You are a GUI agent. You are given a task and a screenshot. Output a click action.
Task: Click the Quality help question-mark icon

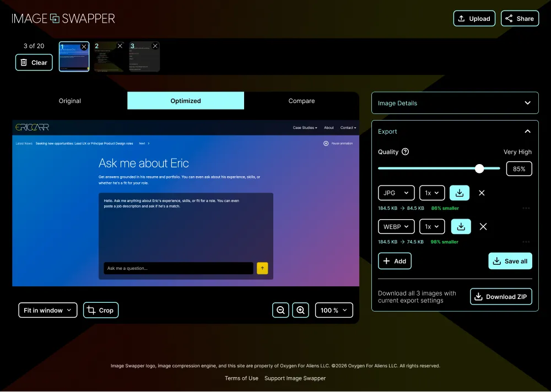(405, 152)
